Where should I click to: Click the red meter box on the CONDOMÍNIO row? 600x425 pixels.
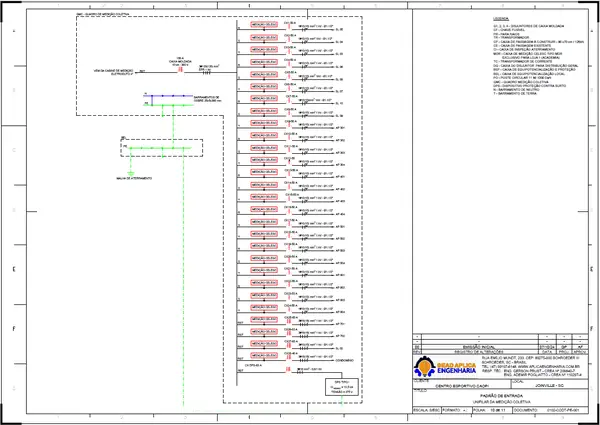[x=264, y=355]
